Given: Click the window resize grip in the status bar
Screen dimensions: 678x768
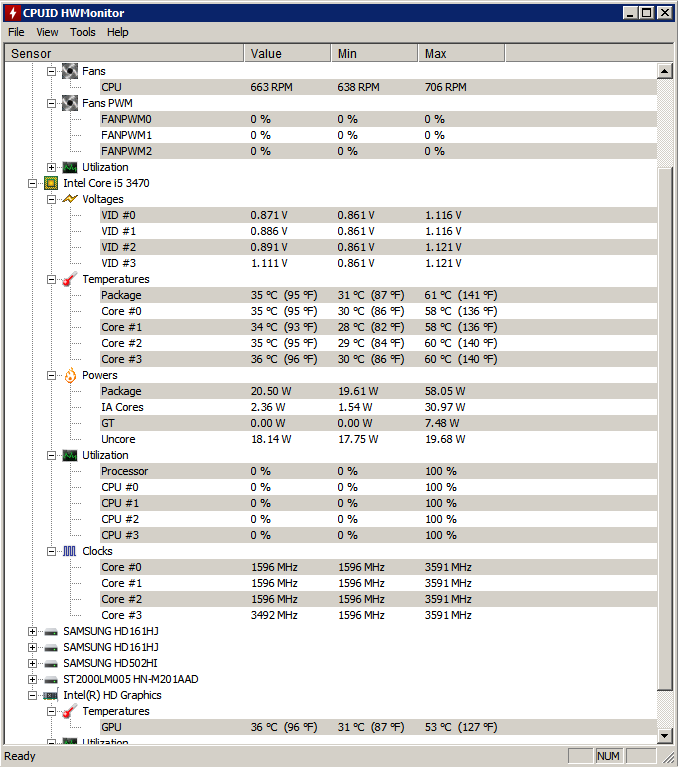Looking at the screenshot, I should [669, 757].
